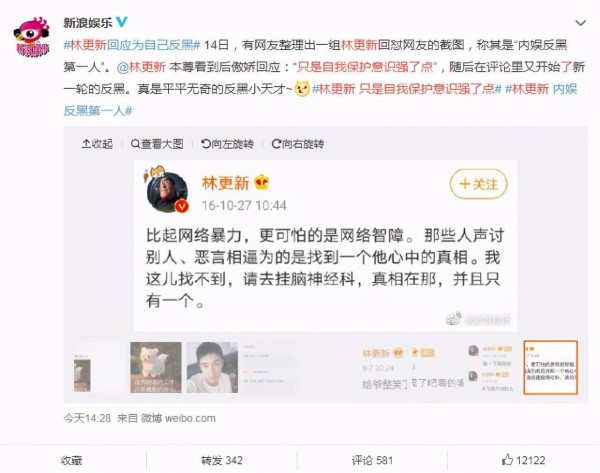The height and width of the screenshot is (473, 600).
Task: Open the 新浪娱乐 profile avatar
Action: tap(32, 38)
